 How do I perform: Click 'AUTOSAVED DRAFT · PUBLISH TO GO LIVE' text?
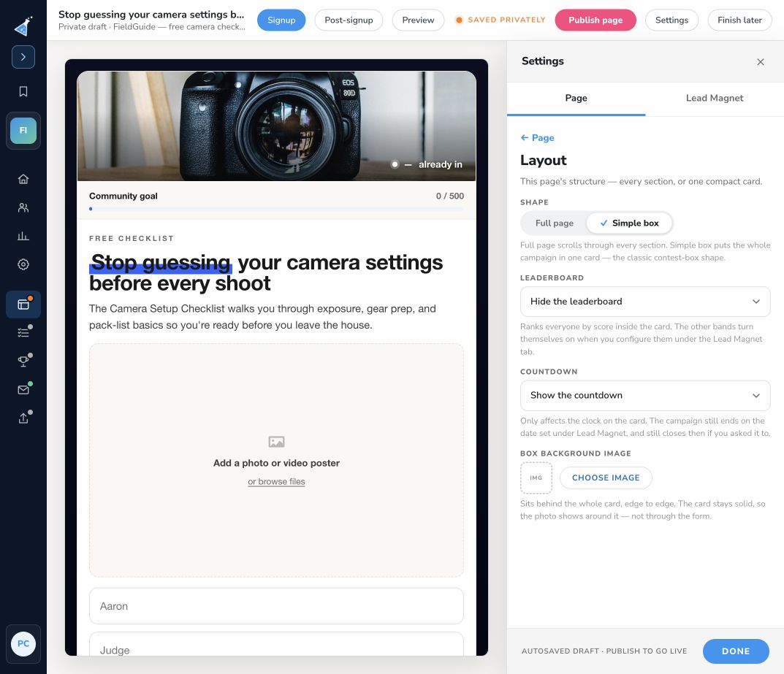pyautogui.click(x=604, y=651)
